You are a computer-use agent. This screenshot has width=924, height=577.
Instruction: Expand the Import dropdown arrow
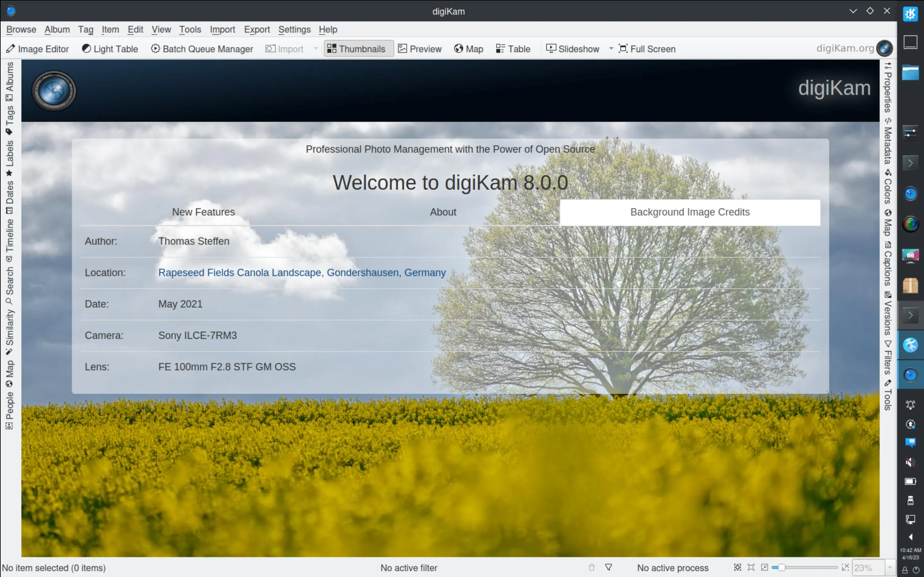[316, 48]
